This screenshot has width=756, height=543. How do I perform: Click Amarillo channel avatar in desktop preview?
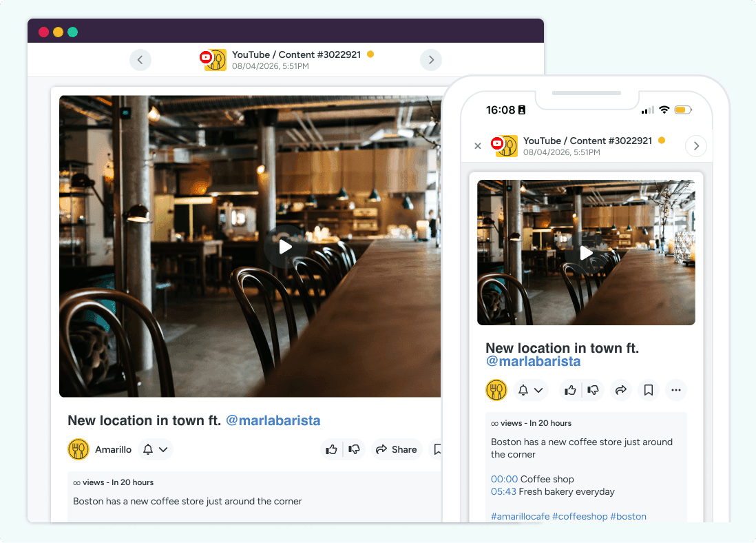pyautogui.click(x=78, y=449)
